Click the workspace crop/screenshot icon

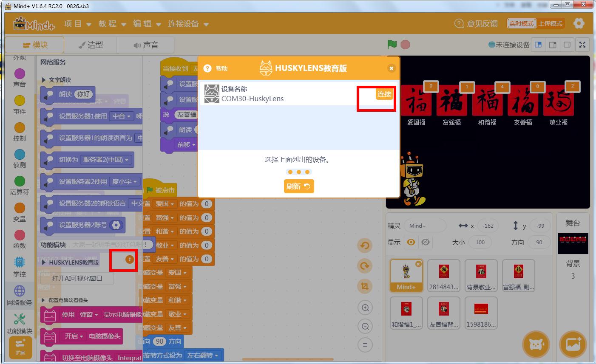click(365, 287)
